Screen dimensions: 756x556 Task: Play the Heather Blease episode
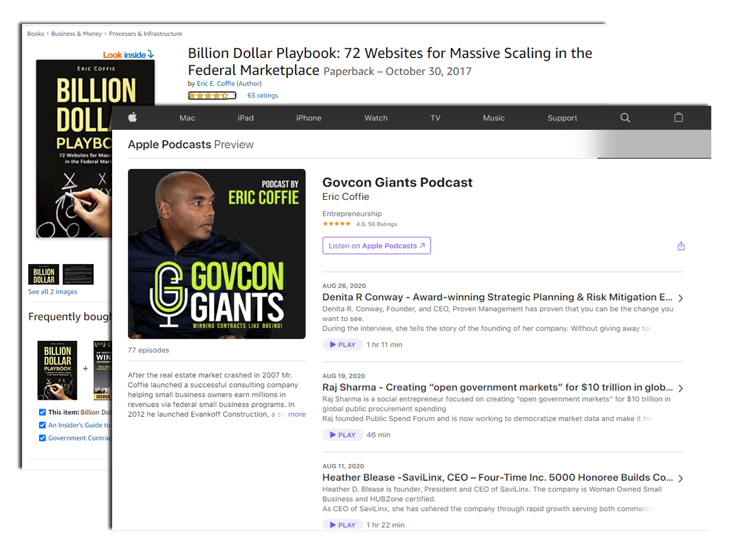(x=341, y=524)
